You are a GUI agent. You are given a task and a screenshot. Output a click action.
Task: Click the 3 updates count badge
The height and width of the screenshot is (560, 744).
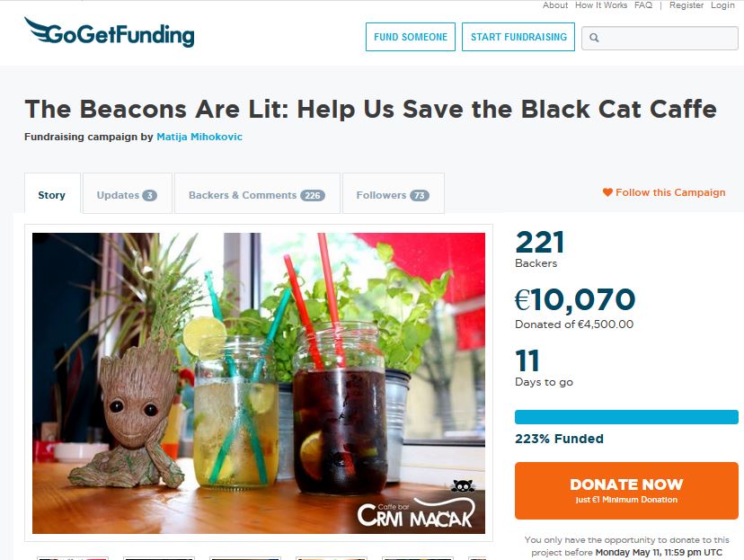point(149,196)
